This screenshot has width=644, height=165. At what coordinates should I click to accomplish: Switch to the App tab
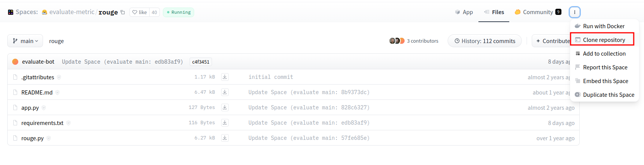pos(464,12)
